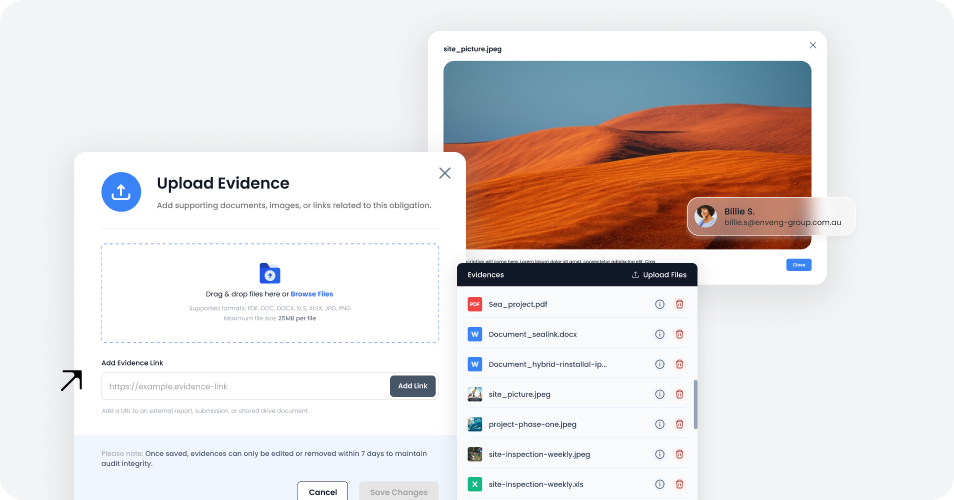Click the blue upload circle icon
Image resolution: width=954 pixels, height=500 pixels.
[121, 192]
